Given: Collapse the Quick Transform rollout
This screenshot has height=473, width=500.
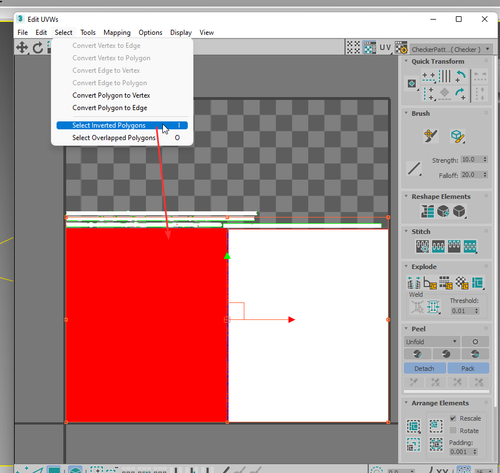Looking at the screenshot, I should [406, 61].
